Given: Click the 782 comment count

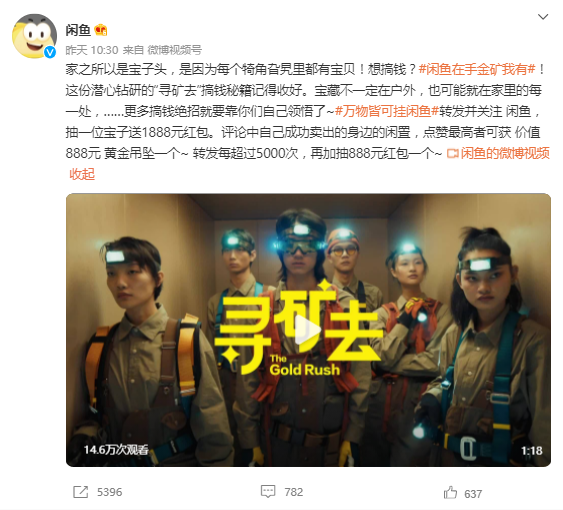Looking at the screenshot, I should 294,492.
